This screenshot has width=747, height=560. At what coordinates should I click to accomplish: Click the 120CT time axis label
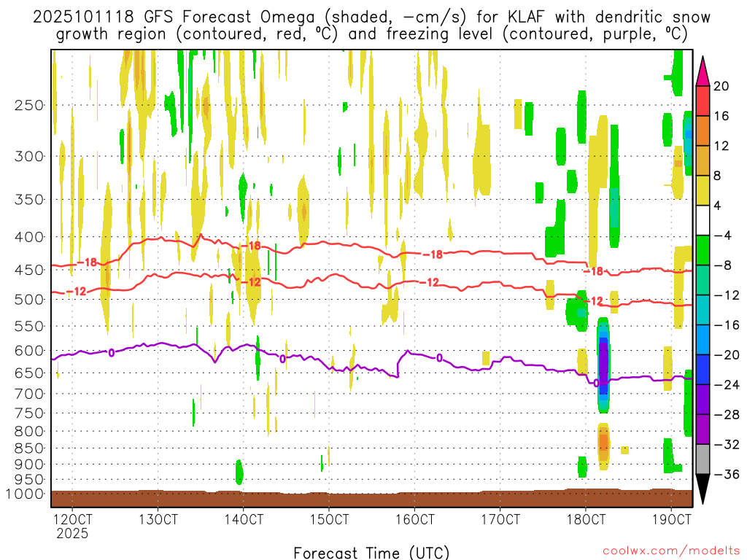pos(72,518)
